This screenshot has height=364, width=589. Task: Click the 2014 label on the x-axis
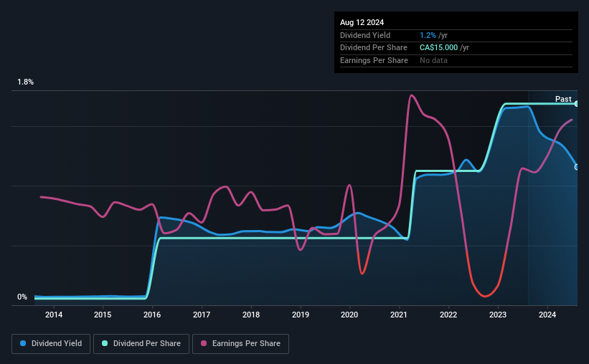[x=54, y=315]
